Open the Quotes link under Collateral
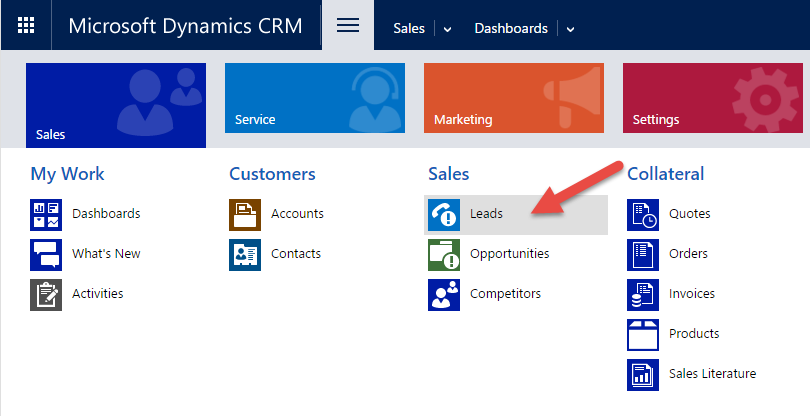Screen dimensions: 810x416 (688, 214)
